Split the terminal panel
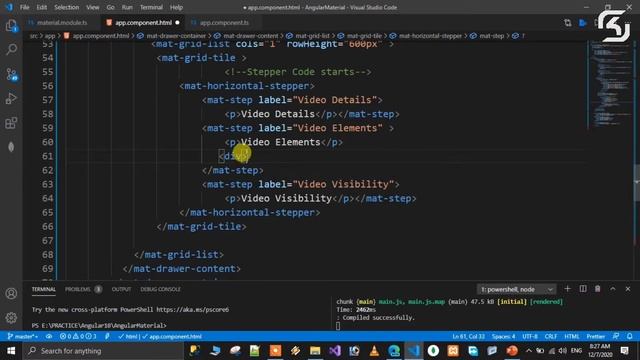640x360 pixels. [583, 289]
